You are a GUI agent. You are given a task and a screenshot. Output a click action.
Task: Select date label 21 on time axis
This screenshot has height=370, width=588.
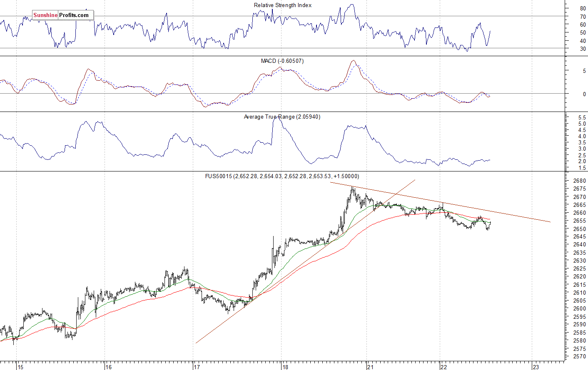tap(371, 367)
